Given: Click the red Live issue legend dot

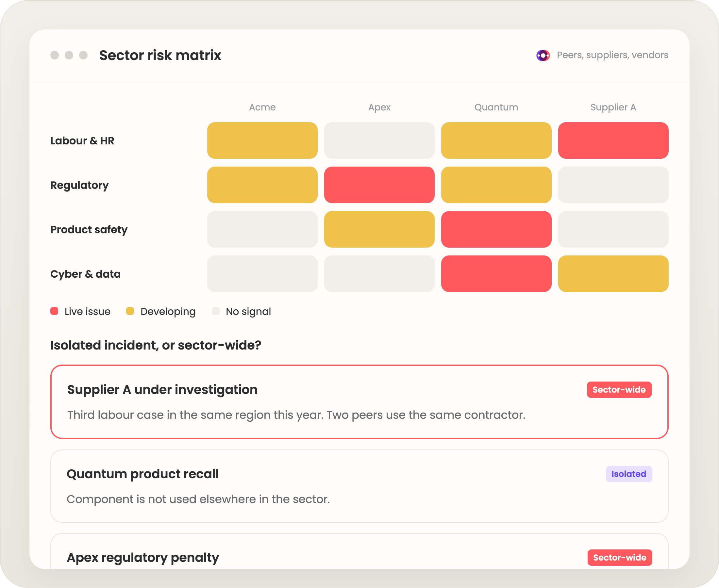Looking at the screenshot, I should [x=54, y=311].
